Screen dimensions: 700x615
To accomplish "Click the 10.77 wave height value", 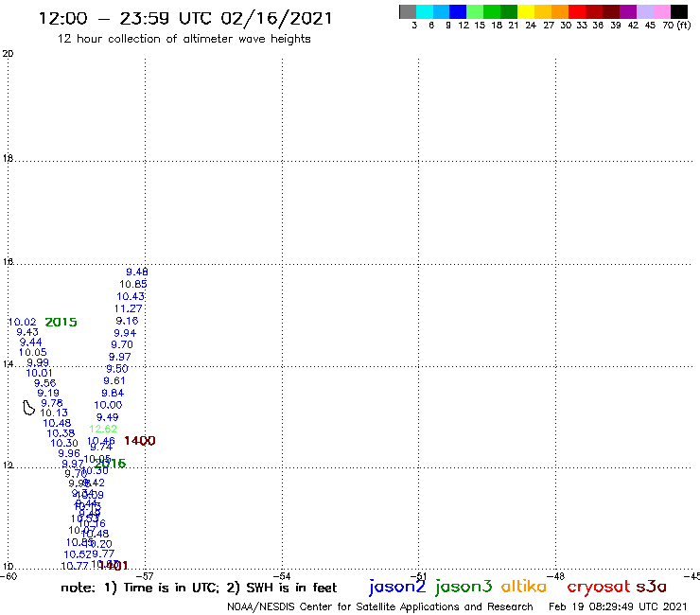I will 75,566.
